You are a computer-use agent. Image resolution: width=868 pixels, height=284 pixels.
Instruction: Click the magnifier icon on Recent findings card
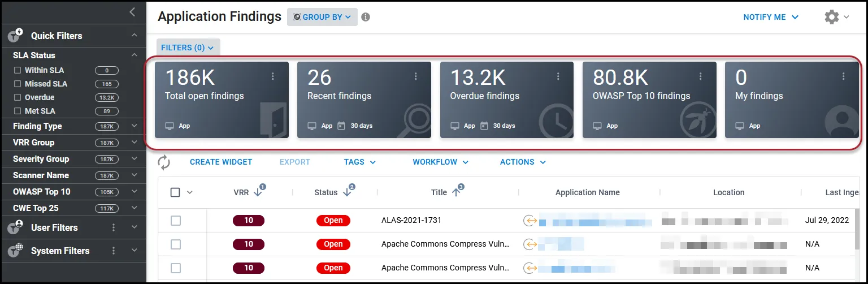(415, 121)
